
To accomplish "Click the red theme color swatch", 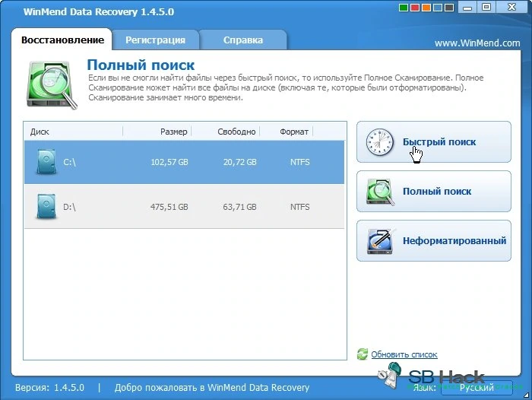I will point(415,8).
